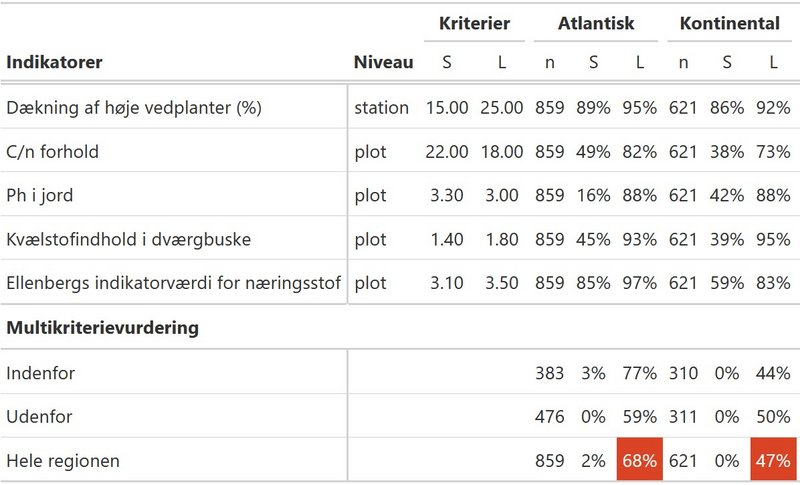This screenshot has height=485, width=800.
Task: Click the Niveau column header
Action: point(383,62)
